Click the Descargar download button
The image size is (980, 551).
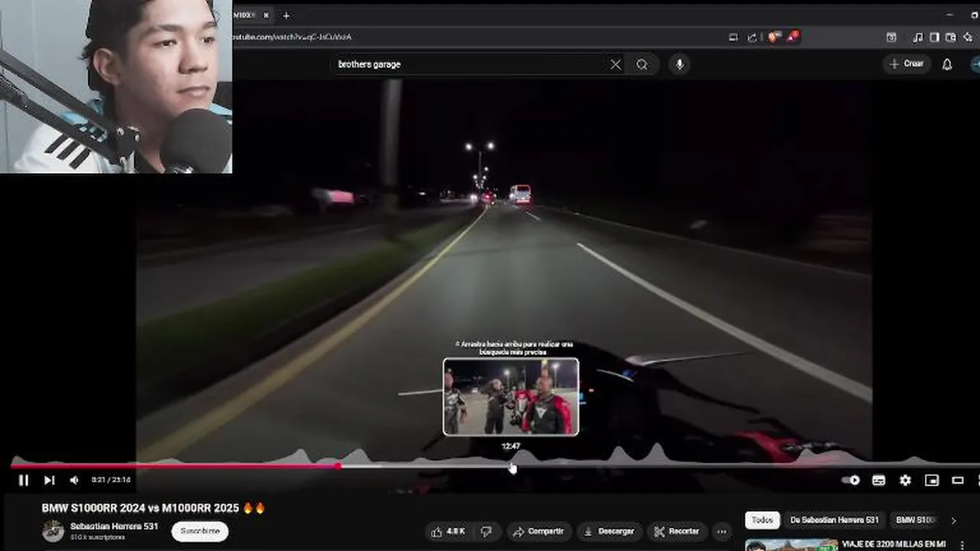coord(609,531)
